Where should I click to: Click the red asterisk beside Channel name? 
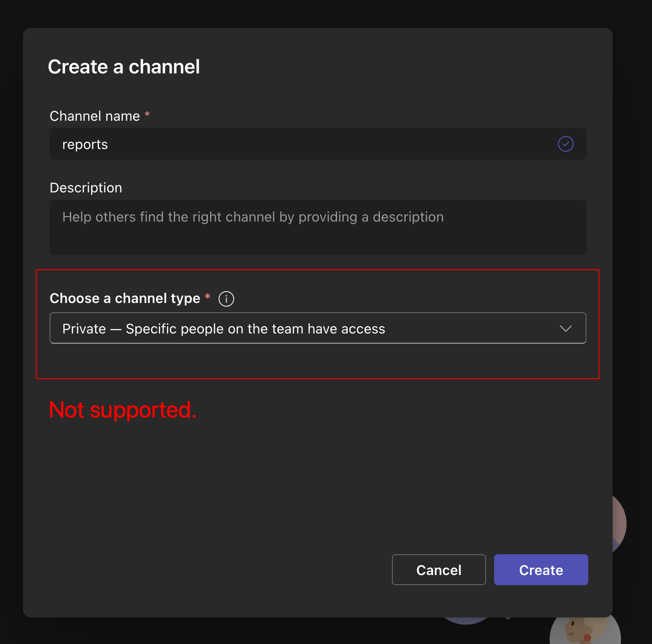click(x=147, y=115)
